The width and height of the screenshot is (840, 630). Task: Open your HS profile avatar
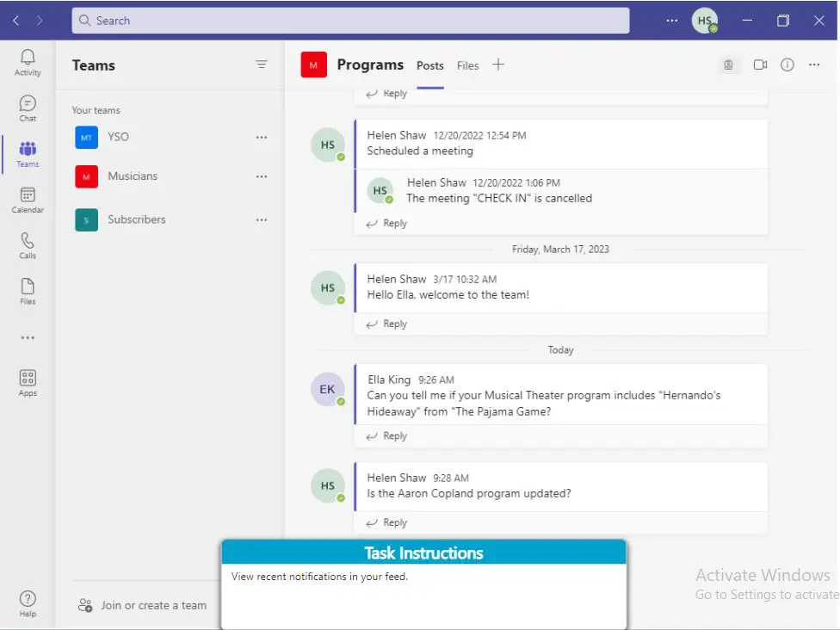[x=704, y=20]
